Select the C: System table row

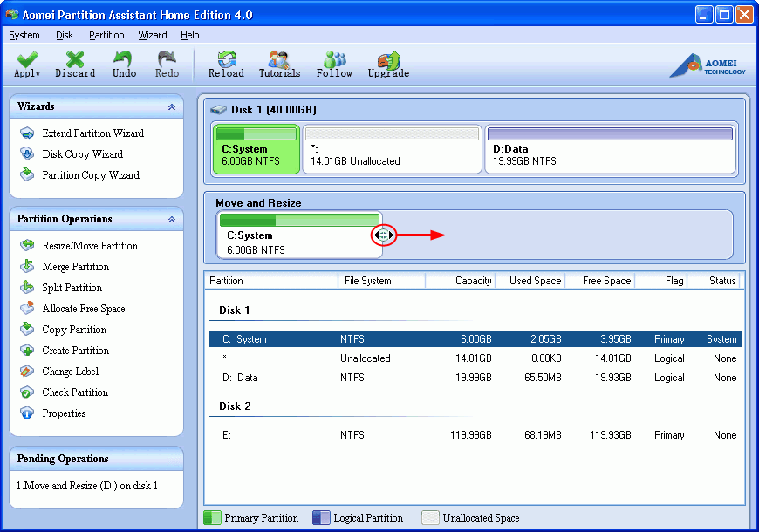[x=475, y=339]
